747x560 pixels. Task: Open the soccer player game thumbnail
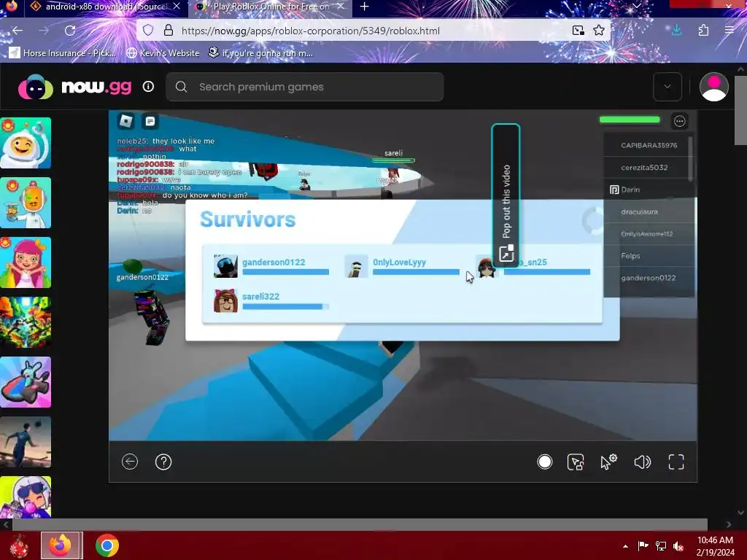pyautogui.click(x=26, y=442)
